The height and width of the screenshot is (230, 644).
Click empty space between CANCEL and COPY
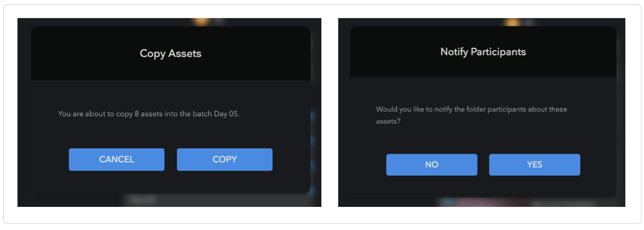tap(171, 159)
